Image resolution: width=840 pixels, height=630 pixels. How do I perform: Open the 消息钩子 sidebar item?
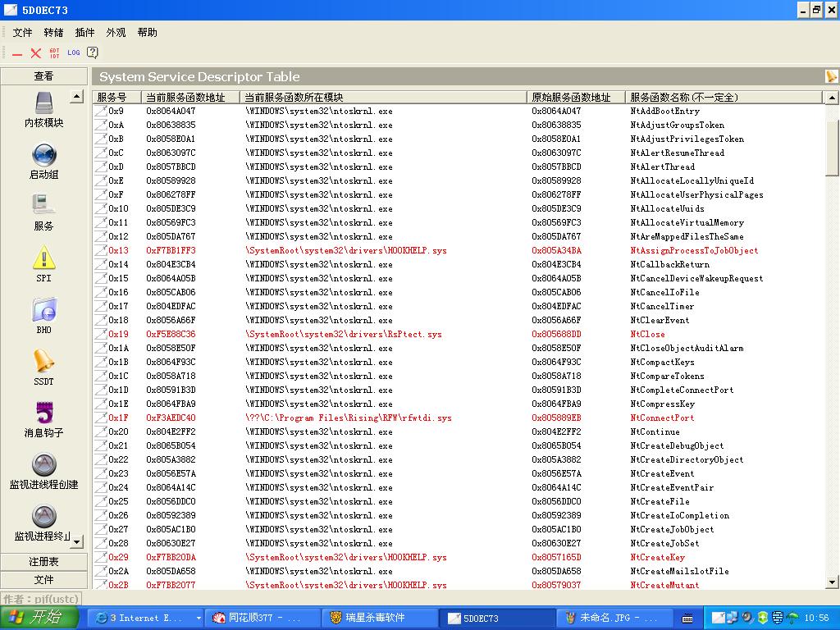[43, 413]
